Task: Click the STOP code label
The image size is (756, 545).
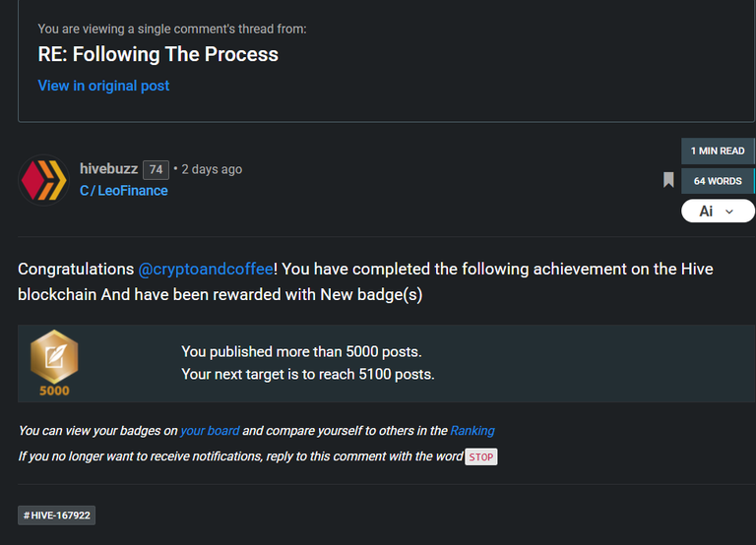Action: tap(481, 456)
